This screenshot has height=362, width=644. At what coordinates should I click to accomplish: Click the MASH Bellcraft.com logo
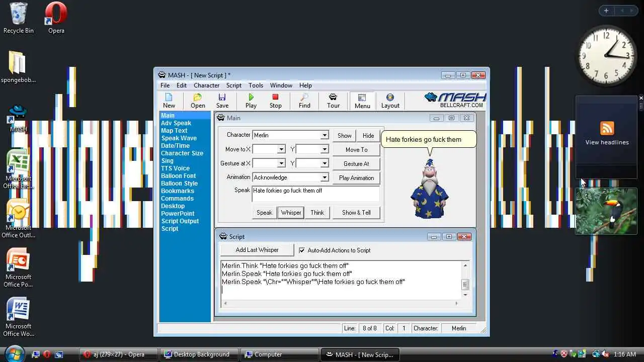(455, 100)
